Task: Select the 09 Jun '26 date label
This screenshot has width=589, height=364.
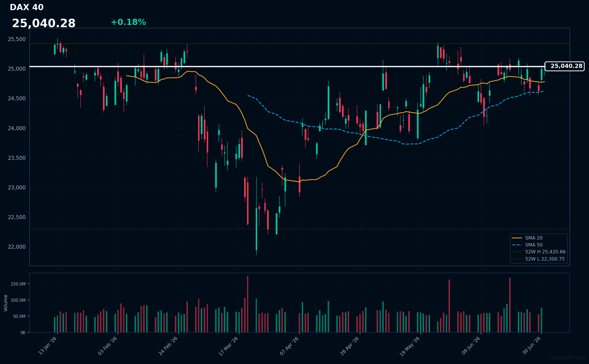Action: coord(471,345)
